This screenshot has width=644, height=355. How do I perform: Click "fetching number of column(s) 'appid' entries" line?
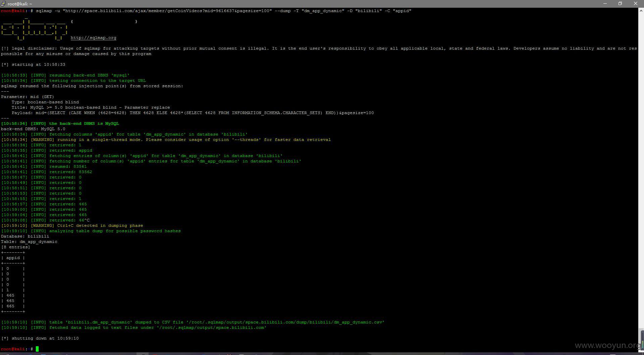tap(151, 161)
